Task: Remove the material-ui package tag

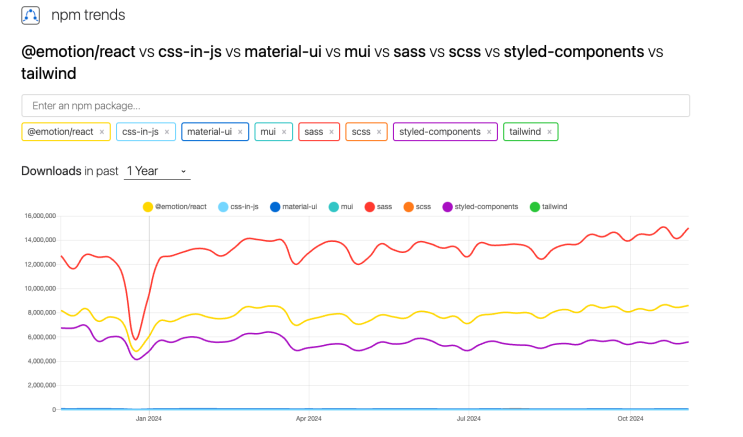Action: click(x=240, y=131)
